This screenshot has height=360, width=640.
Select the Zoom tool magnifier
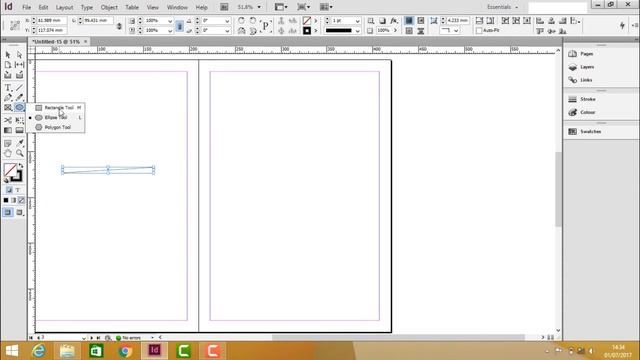click(x=19, y=153)
